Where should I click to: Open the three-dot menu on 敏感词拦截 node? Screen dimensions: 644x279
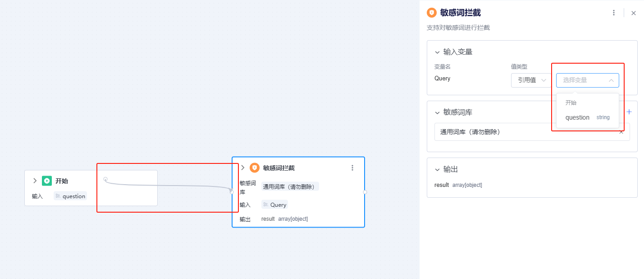(x=352, y=167)
